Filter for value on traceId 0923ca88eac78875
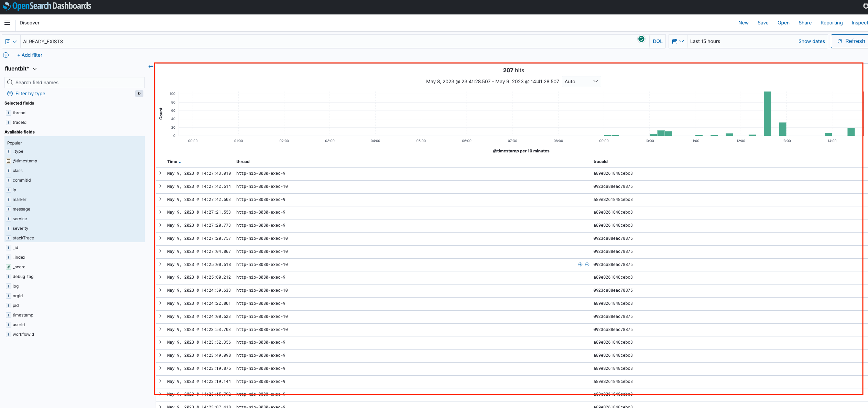The width and height of the screenshot is (868, 408). coord(580,264)
